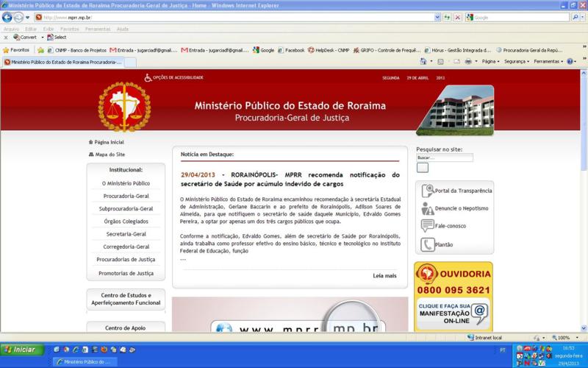Click the search submit button under Buscar
588x368 pixels.
[422, 168]
